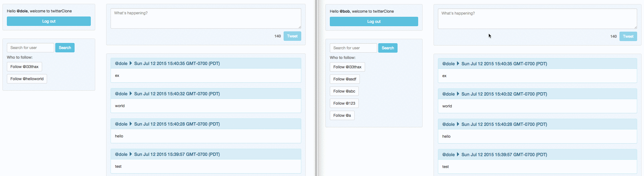The image size is (644, 176).
Task: Click textarea resize grip in bob window
Action: (635, 27)
